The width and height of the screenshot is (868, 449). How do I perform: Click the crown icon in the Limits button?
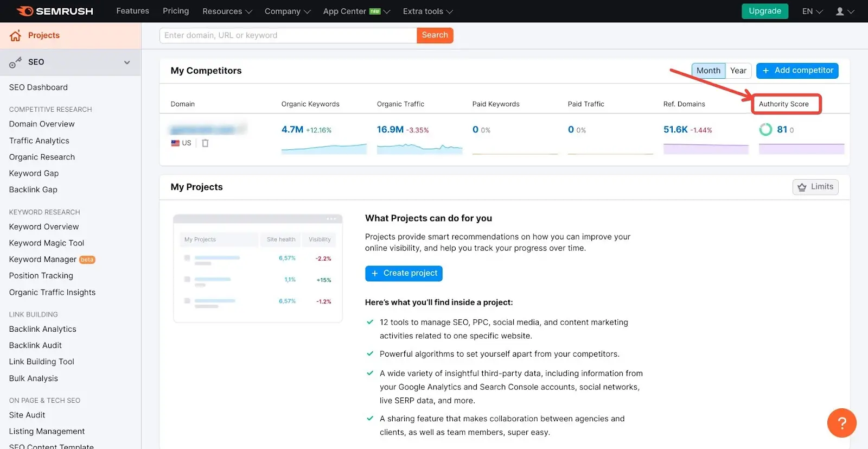coord(802,187)
